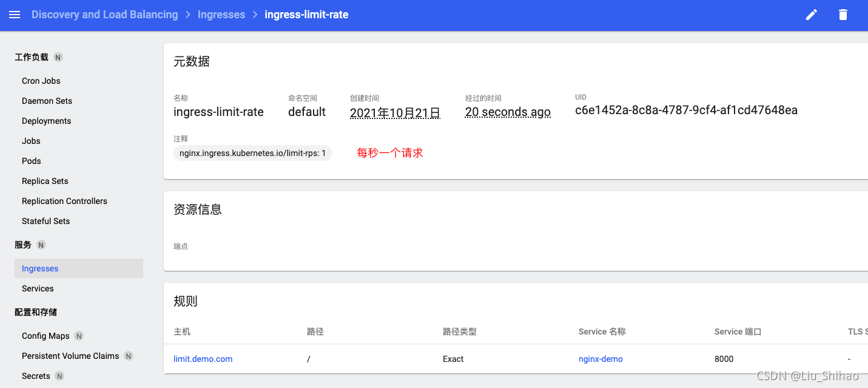Screen dimensions: 868x388
Task: Click the N badge beside Persistent Volume Claims
Action: (129, 356)
